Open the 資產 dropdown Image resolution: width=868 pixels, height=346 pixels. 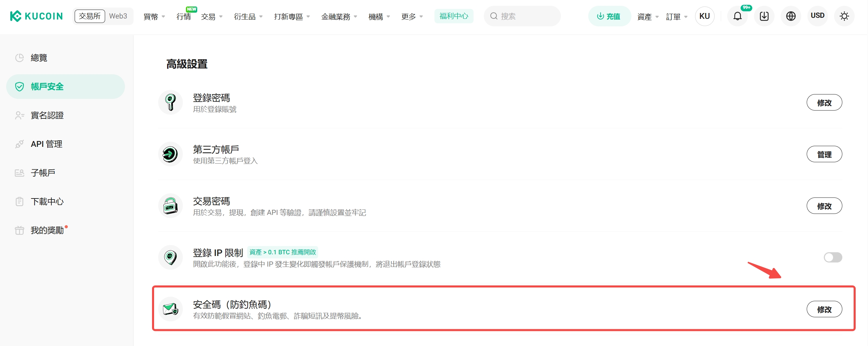647,16
